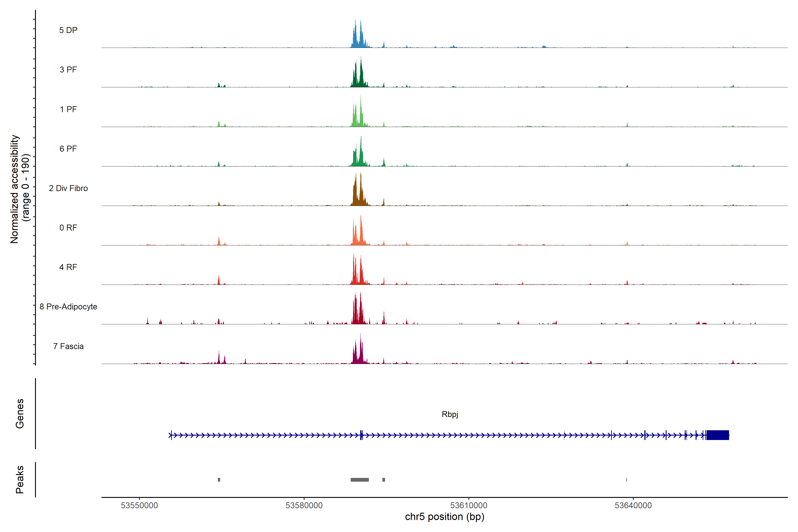
Task: Click the large Rbpj final exon block
Action: coord(717,435)
